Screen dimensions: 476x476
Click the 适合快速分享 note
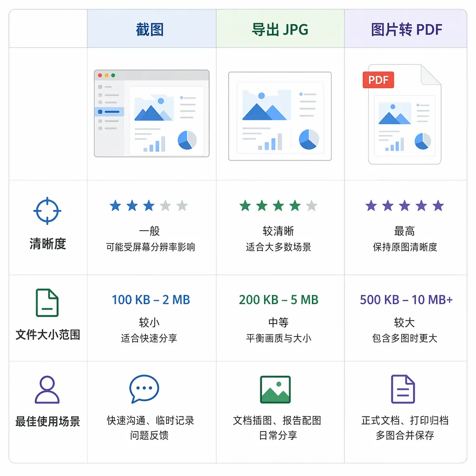tap(149, 338)
